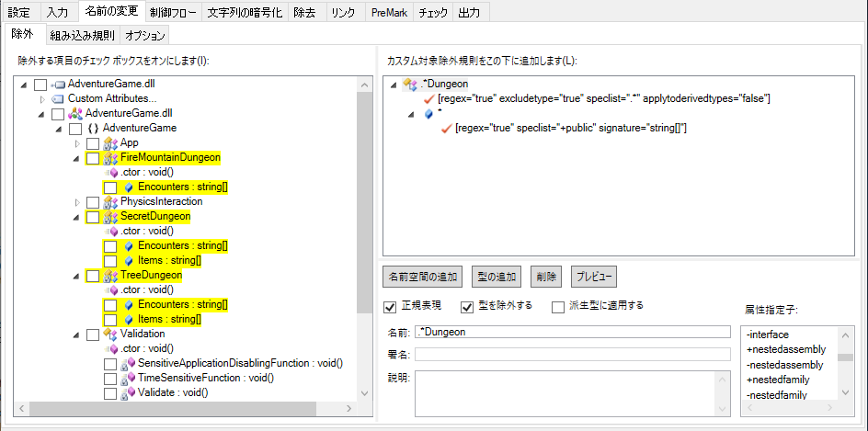
Task: Check the TreeDungeon Items checkbox
Action: click(110, 320)
